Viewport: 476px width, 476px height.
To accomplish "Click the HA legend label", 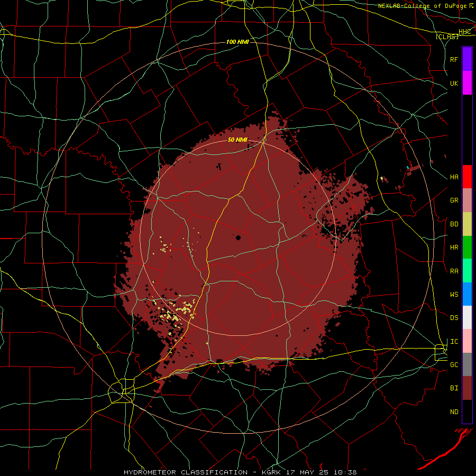I will (x=454, y=177).
